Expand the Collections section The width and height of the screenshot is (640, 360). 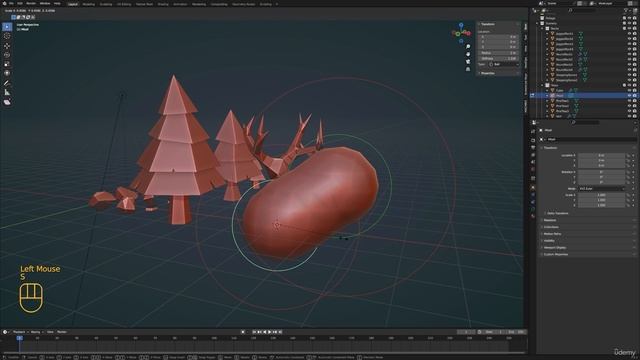551,227
